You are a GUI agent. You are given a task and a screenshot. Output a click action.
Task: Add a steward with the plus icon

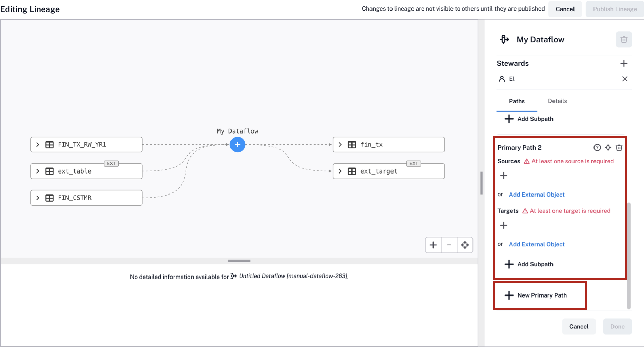point(624,63)
